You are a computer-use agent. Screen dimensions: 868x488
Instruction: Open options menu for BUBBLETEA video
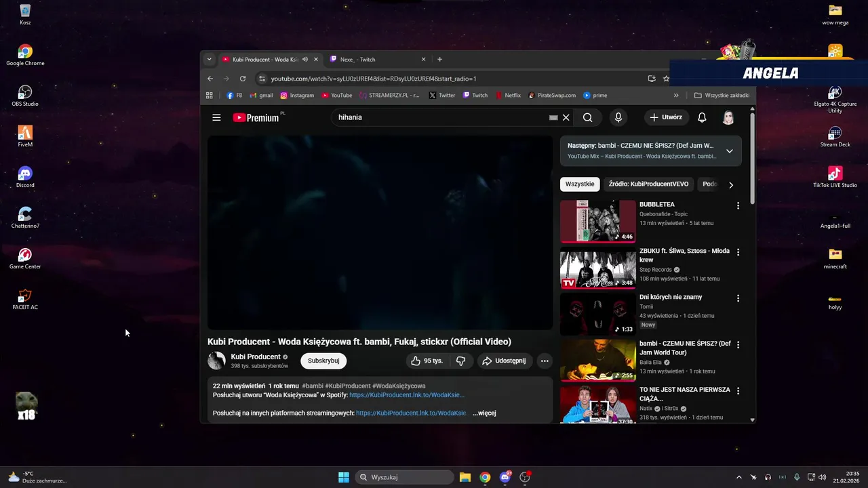pyautogui.click(x=738, y=205)
